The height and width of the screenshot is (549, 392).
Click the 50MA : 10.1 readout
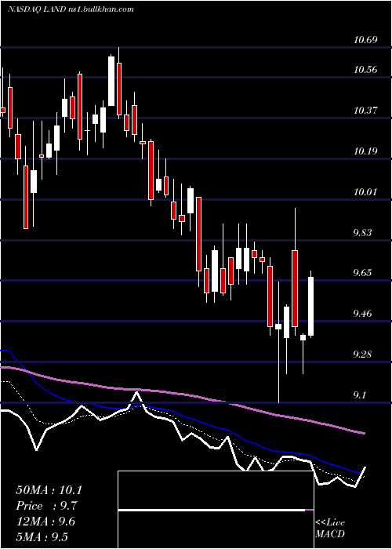tap(49, 490)
